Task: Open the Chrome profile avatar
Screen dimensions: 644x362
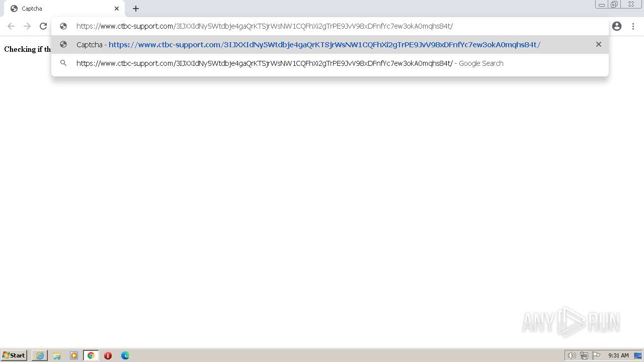Action: [x=617, y=26]
